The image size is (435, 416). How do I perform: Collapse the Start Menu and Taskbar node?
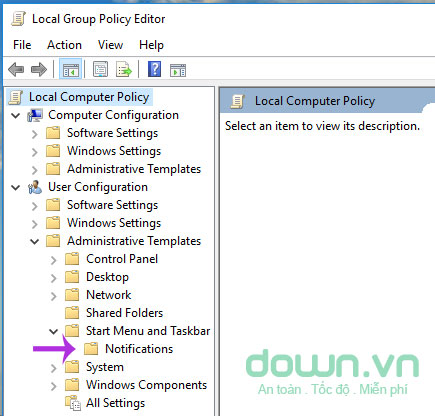(53, 332)
